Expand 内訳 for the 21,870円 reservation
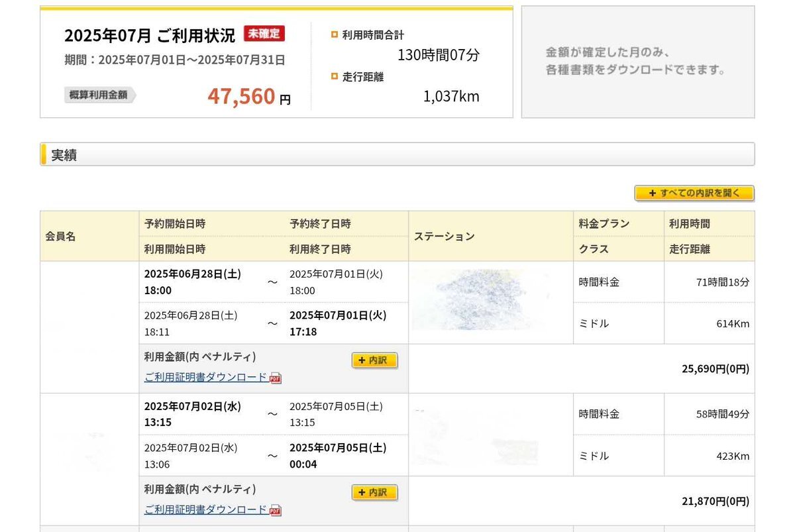Viewport: 795px width, 532px height. tap(374, 493)
